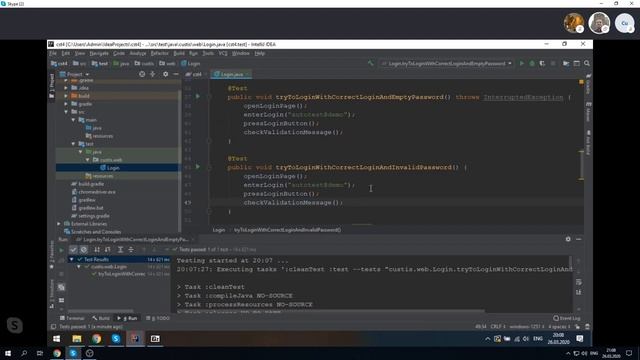640x360 pixels.
Task: Open Skype from inner Windows taskbar
Action: click(116, 338)
